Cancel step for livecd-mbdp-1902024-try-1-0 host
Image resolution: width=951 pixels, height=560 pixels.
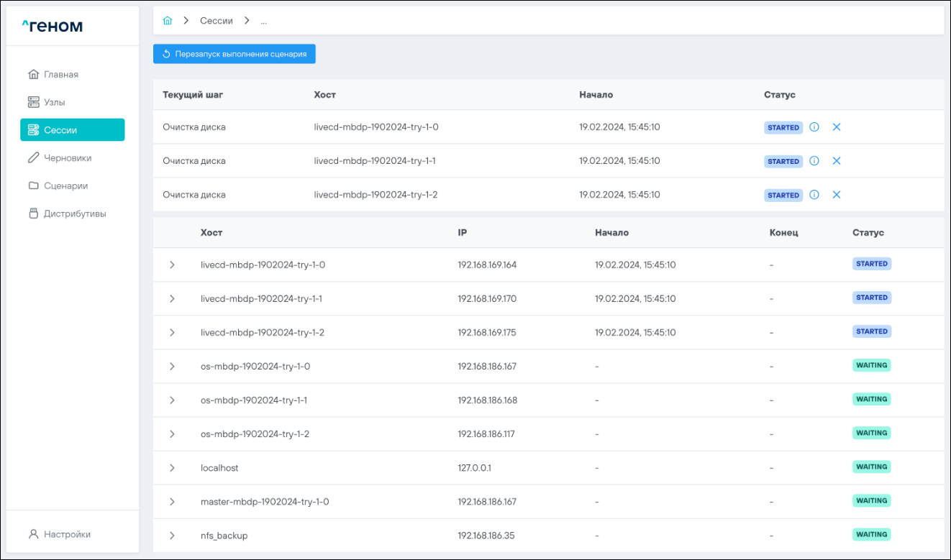point(837,127)
